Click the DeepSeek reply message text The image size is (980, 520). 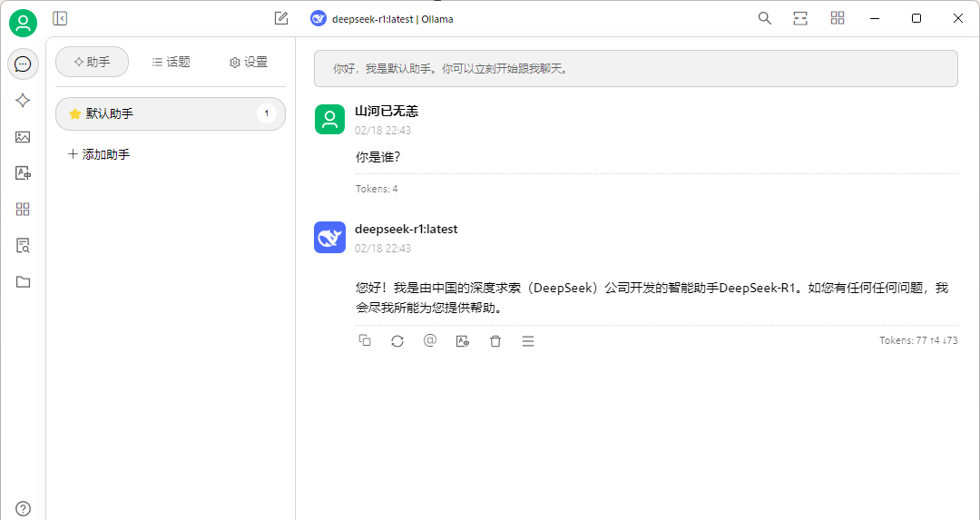[652, 298]
